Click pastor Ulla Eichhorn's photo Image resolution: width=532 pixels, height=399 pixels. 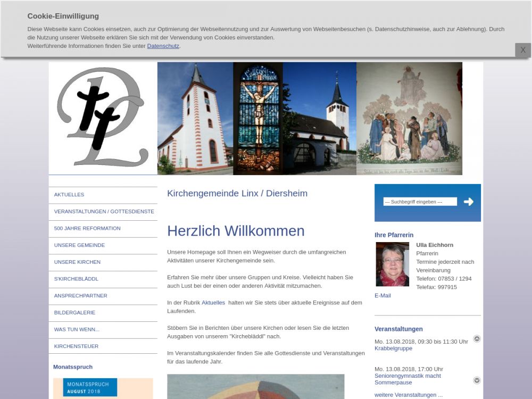click(x=392, y=264)
